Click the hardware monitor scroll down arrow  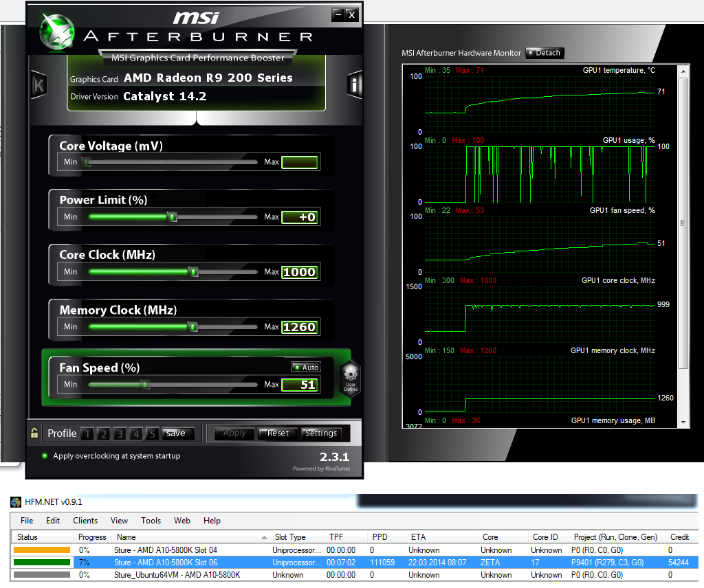pos(683,422)
